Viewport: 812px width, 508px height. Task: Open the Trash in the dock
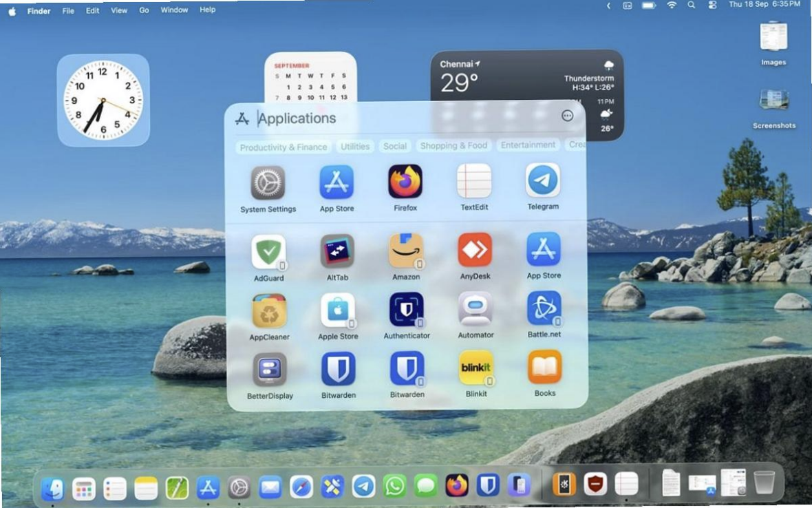pyautogui.click(x=764, y=483)
